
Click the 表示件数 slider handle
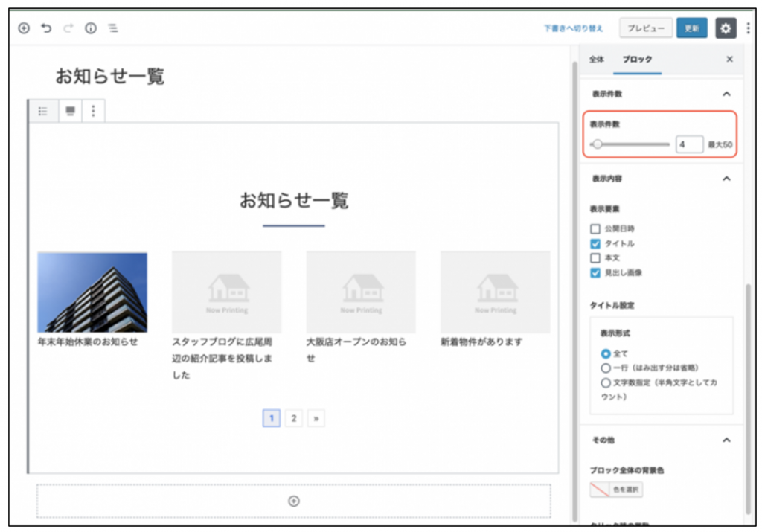(x=597, y=144)
